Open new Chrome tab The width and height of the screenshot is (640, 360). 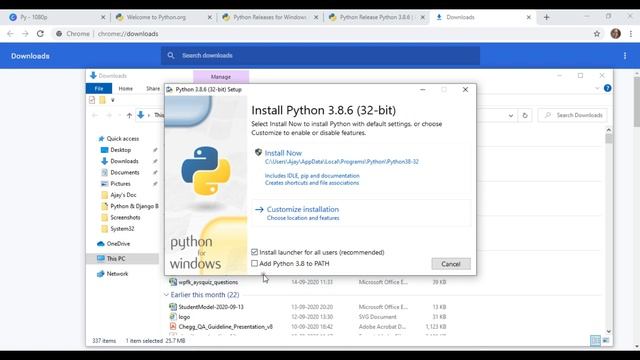pyautogui.click(x=547, y=17)
